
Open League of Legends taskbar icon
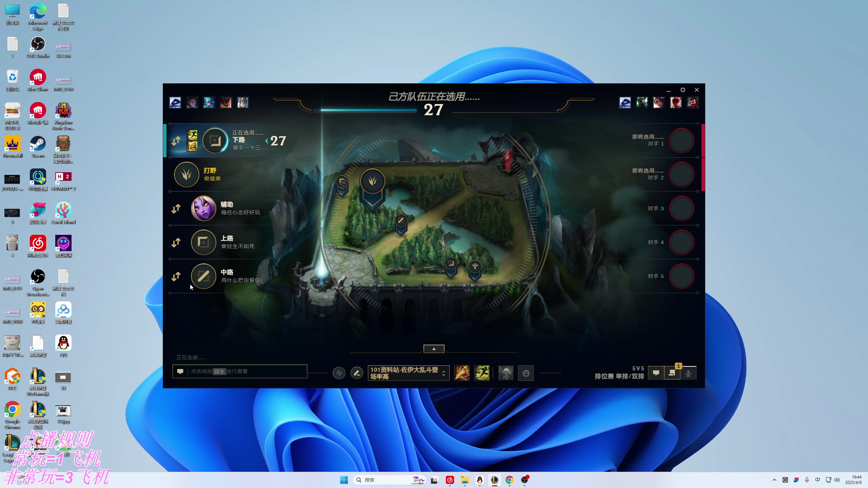[x=494, y=480]
